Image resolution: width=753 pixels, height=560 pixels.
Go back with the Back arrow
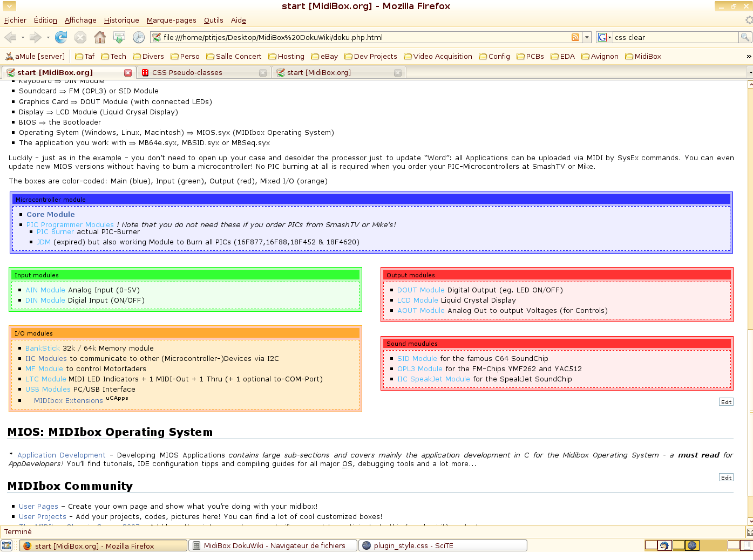point(10,37)
